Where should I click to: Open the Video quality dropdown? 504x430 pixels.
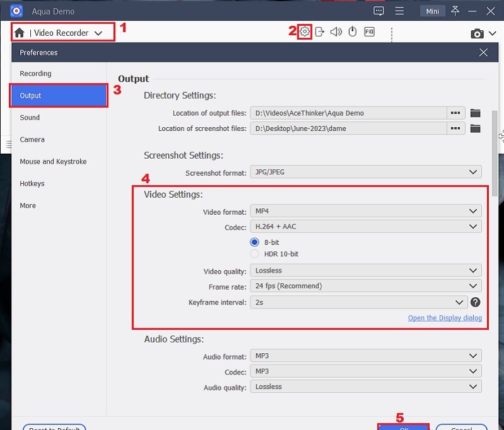pyautogui.click(x=366, y=270)
